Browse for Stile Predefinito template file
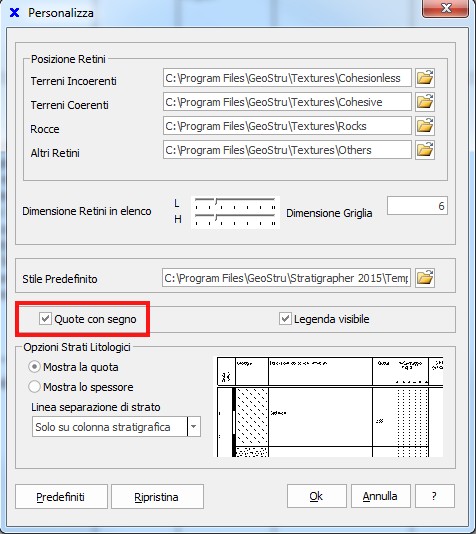Image resolution: width=476 pixels, height=534 pixels. point(425,278)
